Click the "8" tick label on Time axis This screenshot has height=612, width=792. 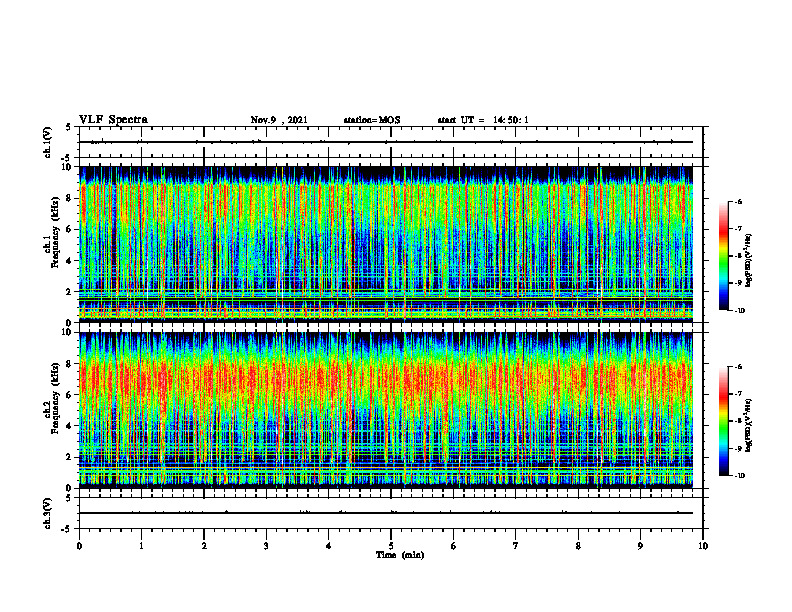point(578,546)
